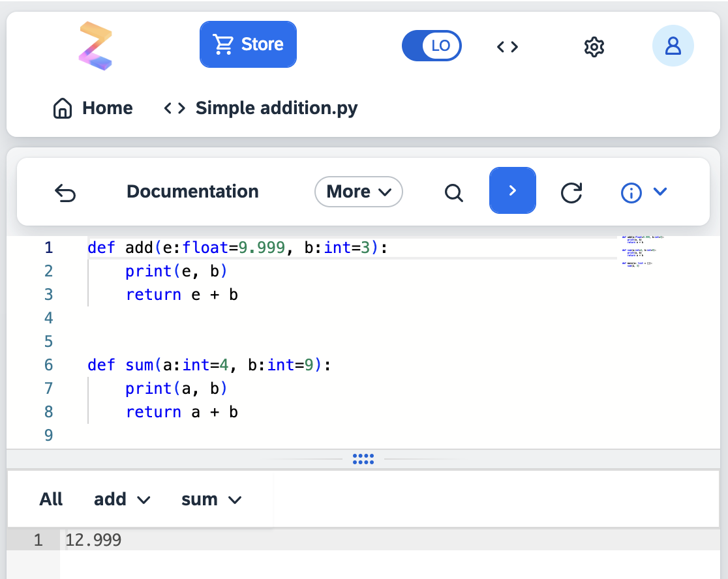Run the script using the blue run button
728x579 pixels.
tap(513, 190)
